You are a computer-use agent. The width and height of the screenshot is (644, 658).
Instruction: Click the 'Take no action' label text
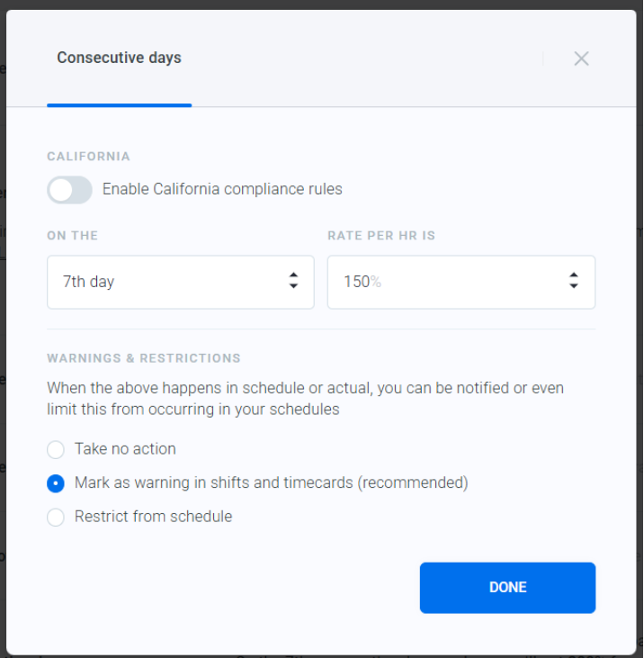click(125, 449)
